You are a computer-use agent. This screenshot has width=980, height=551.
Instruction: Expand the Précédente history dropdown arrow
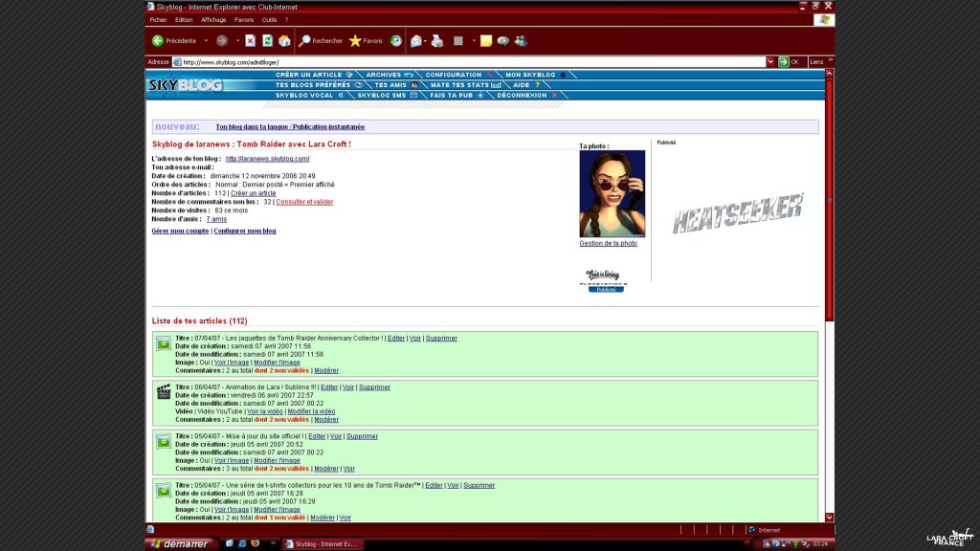pos(206,41)
